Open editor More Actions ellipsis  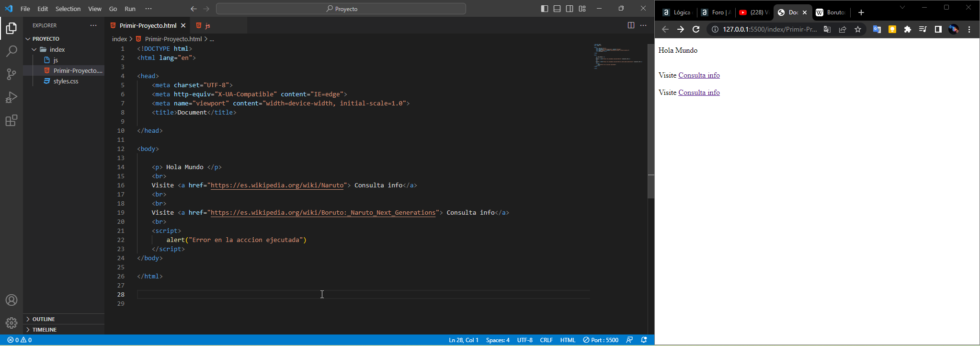pos(643,25)
